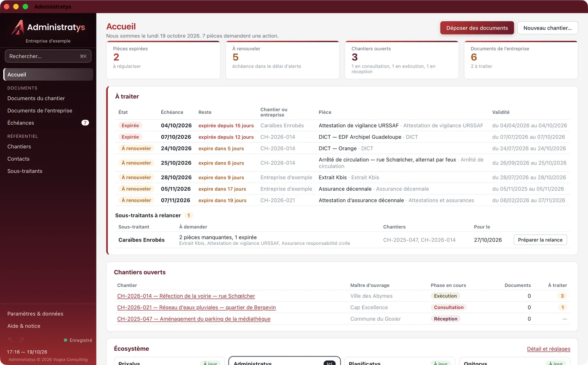Viewport: 588px width, 365px height.
Task: Click 'expire dans 19 jours' text
Action: pos(222,200)
